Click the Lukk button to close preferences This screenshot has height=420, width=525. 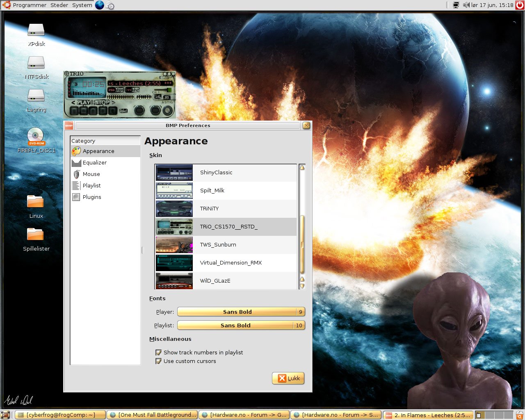pyautogui.click(x=288, y=378)
